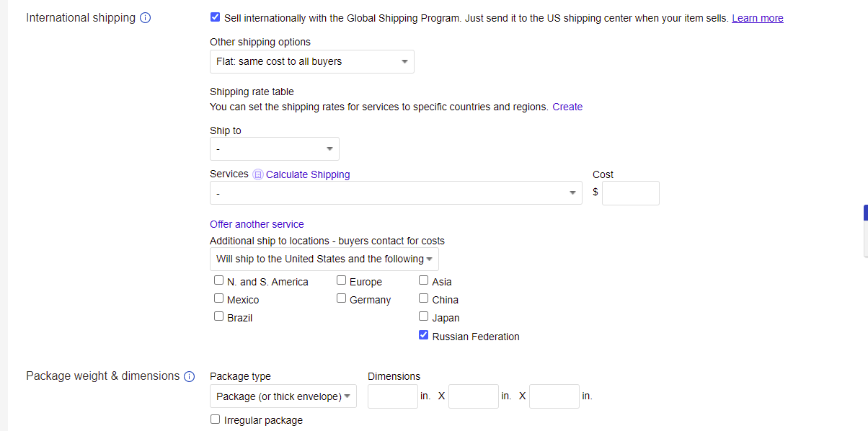
Task: Enable the Irregular package option
Action: tap(215, 419)
